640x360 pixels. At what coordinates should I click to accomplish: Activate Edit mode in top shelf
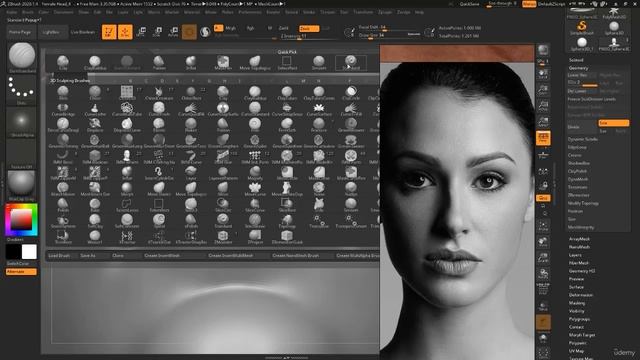point(109,32)
